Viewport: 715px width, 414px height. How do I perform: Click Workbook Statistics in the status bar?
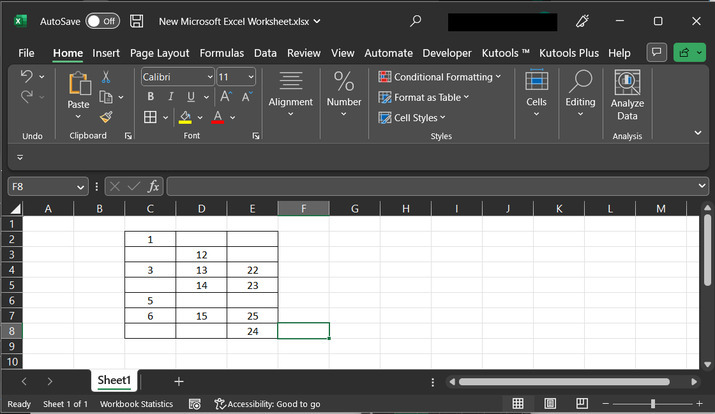(x=136, y=404)
